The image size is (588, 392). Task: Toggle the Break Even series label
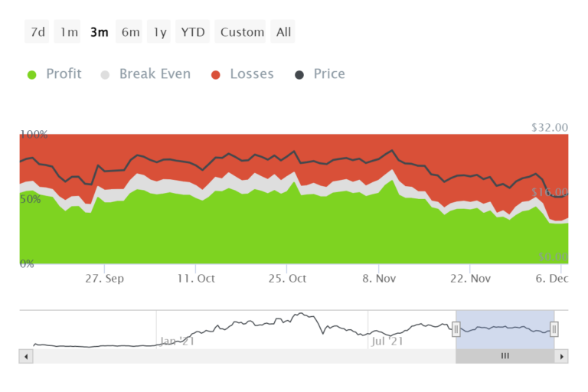pos(155,74)
